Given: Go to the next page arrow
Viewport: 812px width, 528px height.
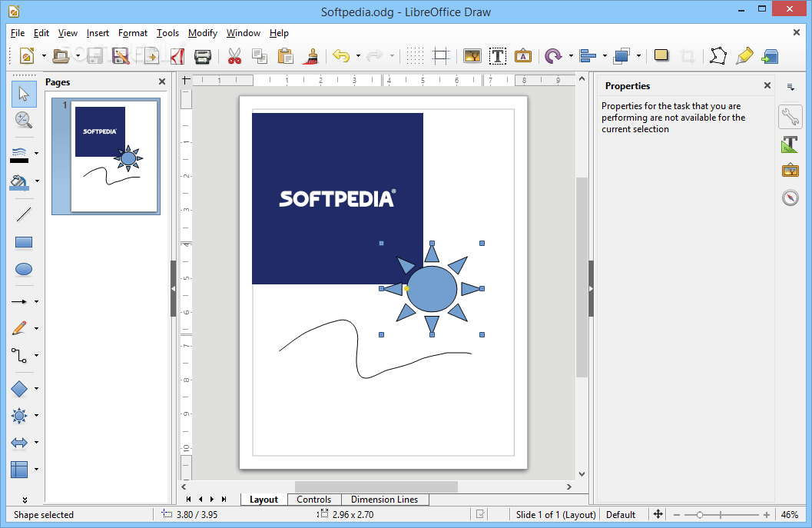Looking at the screenshot, I should (212, 500).
